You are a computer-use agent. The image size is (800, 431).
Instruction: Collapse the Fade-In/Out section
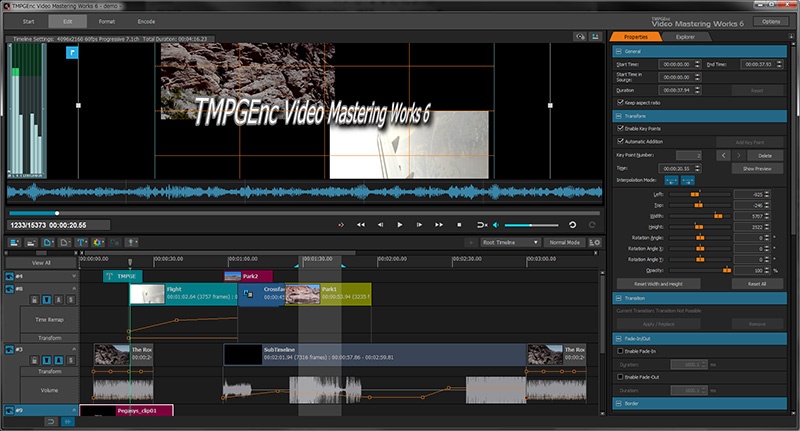618,339
